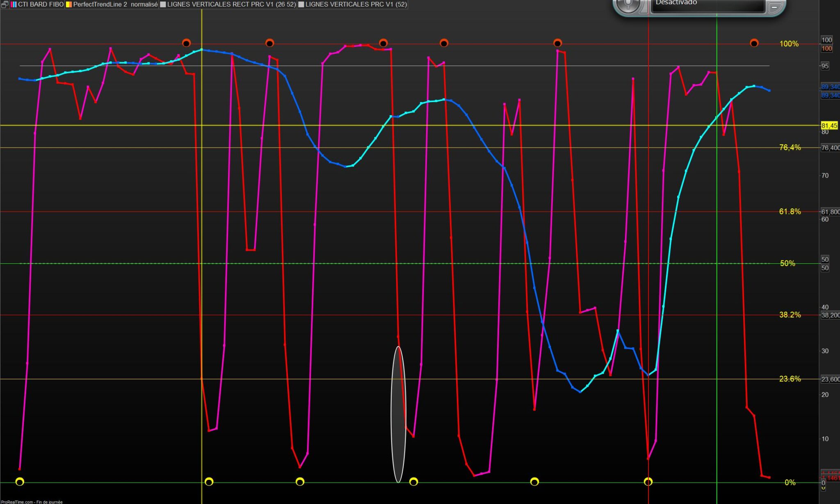Click the blue 89,340 value label on the axis
840x504 pixels.
click(x=830, y=87)
